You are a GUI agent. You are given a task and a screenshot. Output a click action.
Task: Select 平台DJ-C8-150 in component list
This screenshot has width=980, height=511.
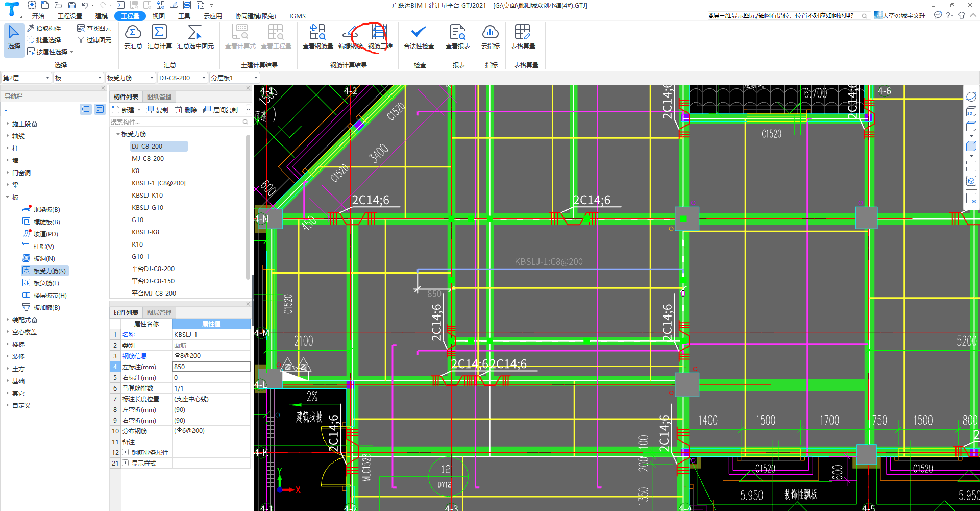[153, 281]
